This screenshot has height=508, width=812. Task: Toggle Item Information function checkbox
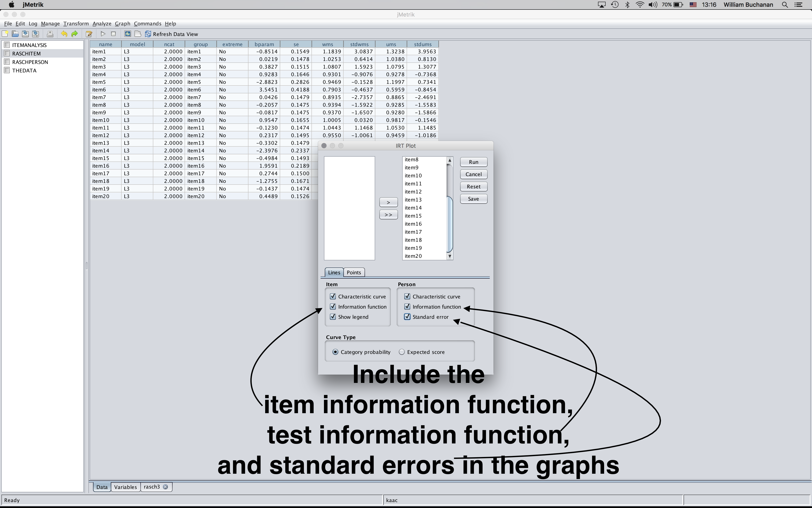coord(333,306)
